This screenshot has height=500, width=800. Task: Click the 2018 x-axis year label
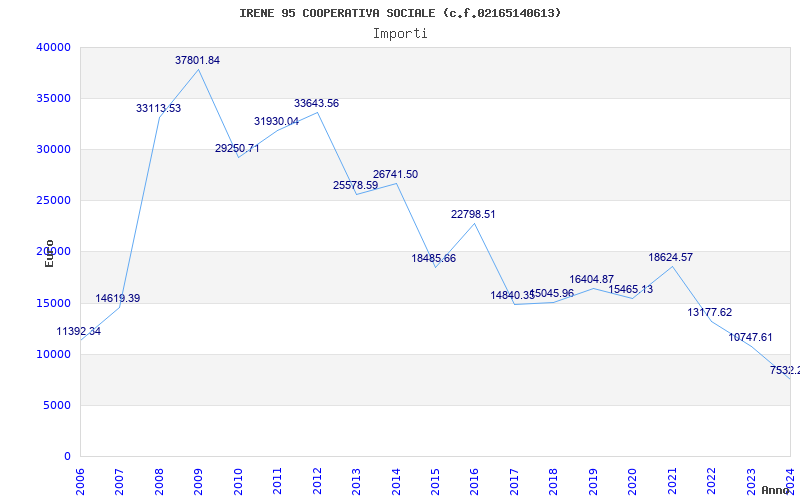(554, 481)
